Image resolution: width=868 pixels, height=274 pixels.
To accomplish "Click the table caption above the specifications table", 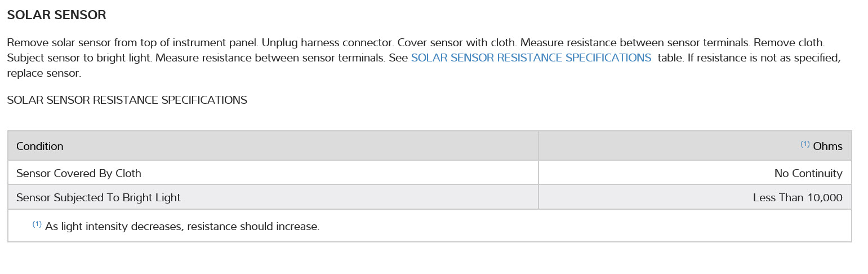I will coord(127,100).
